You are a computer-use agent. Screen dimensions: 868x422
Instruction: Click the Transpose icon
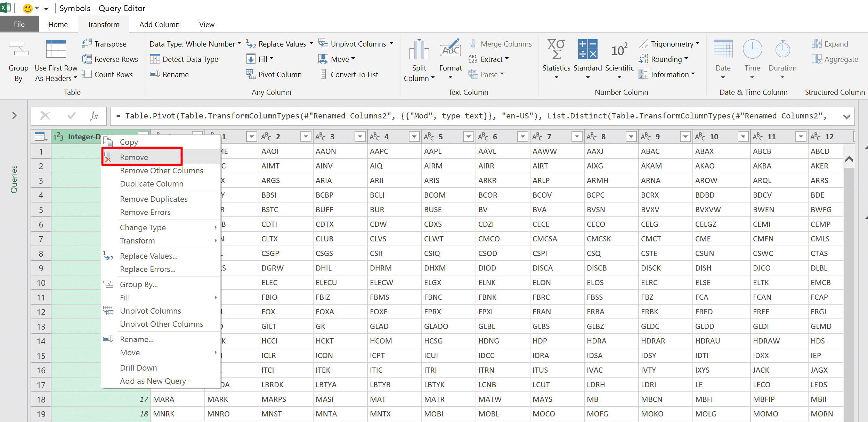(87, 44)
